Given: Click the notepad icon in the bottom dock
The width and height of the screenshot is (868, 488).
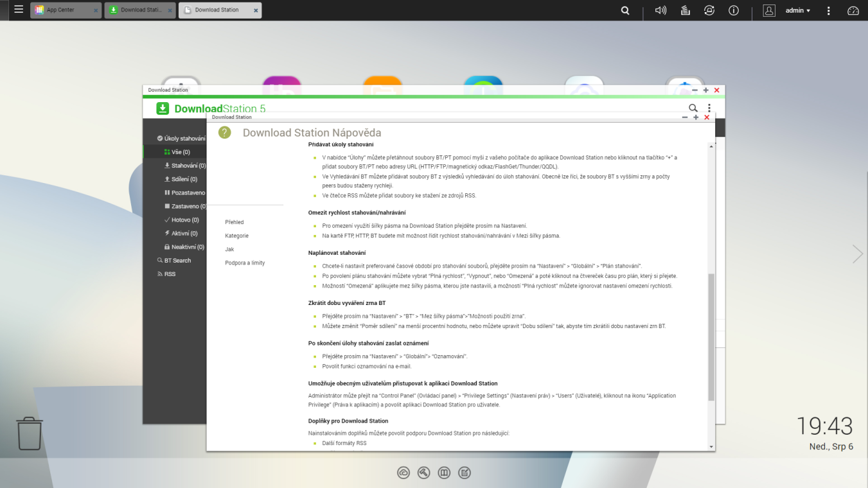Looking at the screenshot, I should click(464, 473).
